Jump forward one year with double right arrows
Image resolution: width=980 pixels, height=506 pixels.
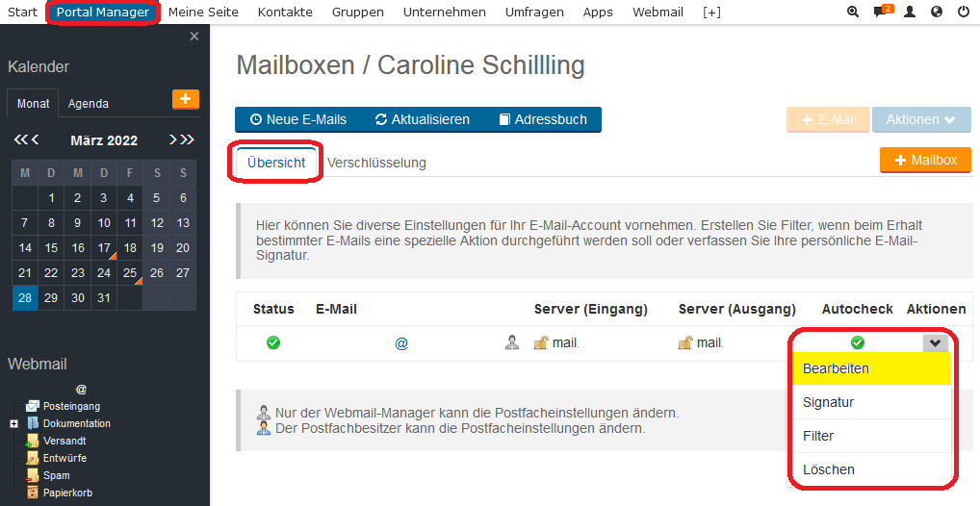187,139
